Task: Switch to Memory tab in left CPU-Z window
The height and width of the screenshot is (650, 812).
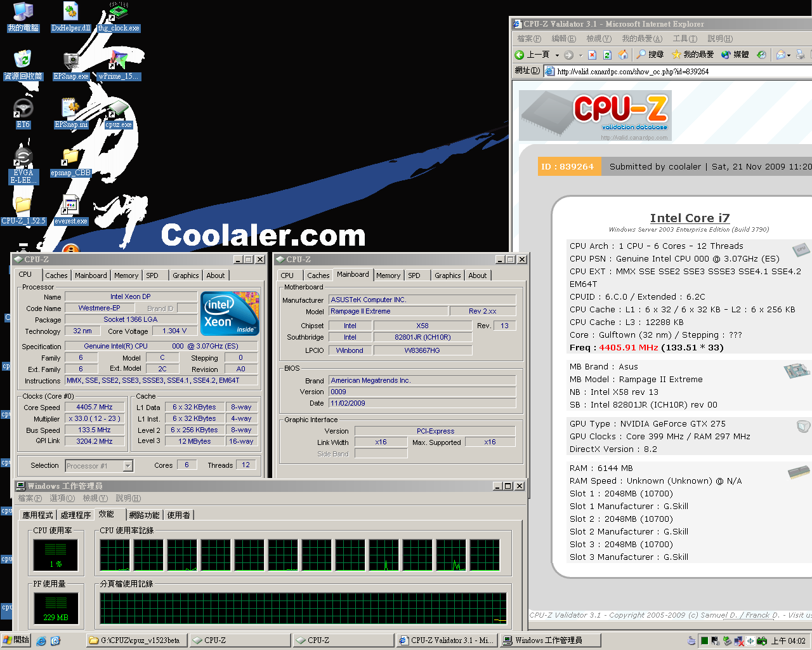Action: pyautogui.click(x=126, y=275)
